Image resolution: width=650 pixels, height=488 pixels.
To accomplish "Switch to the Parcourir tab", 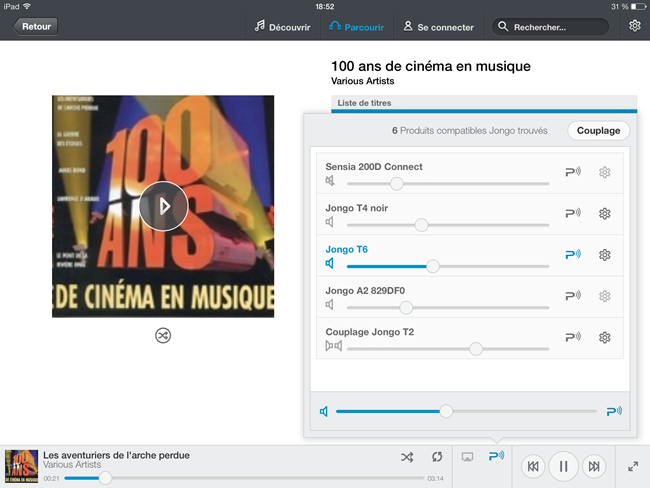I will click(357, 27).
